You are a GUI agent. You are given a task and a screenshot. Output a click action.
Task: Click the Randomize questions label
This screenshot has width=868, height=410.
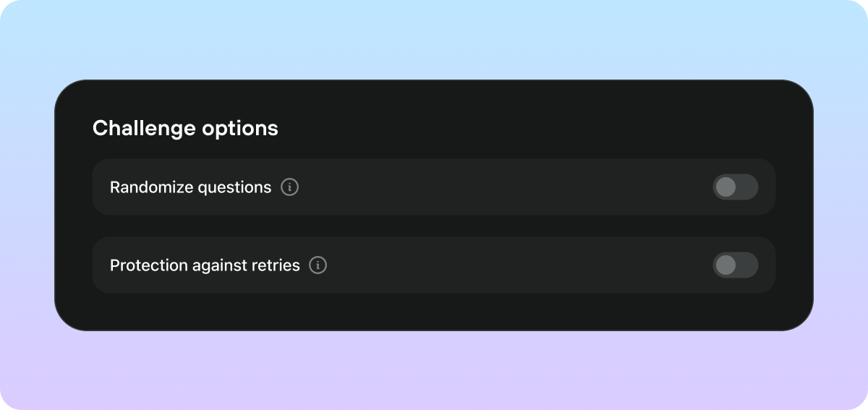point(190,187)
